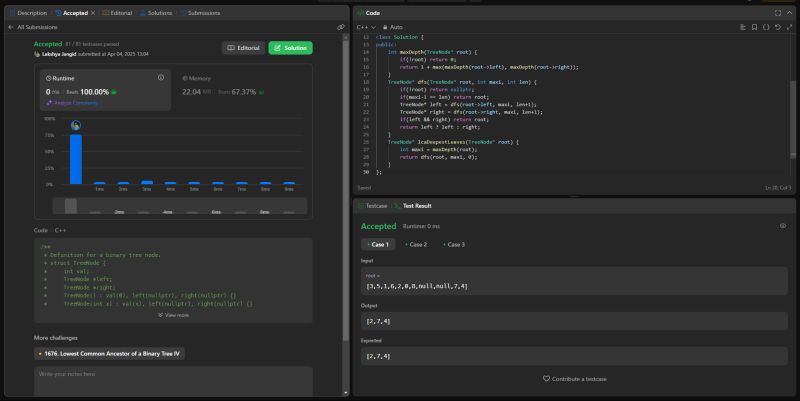The image size is (800, 401).
Task: Select the Case 2 tab
Action: pyautogui.click(x=415, y=244)
